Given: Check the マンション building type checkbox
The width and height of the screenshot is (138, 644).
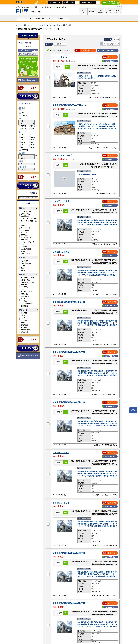Looking at the screenshot, I should click(20, 113).
